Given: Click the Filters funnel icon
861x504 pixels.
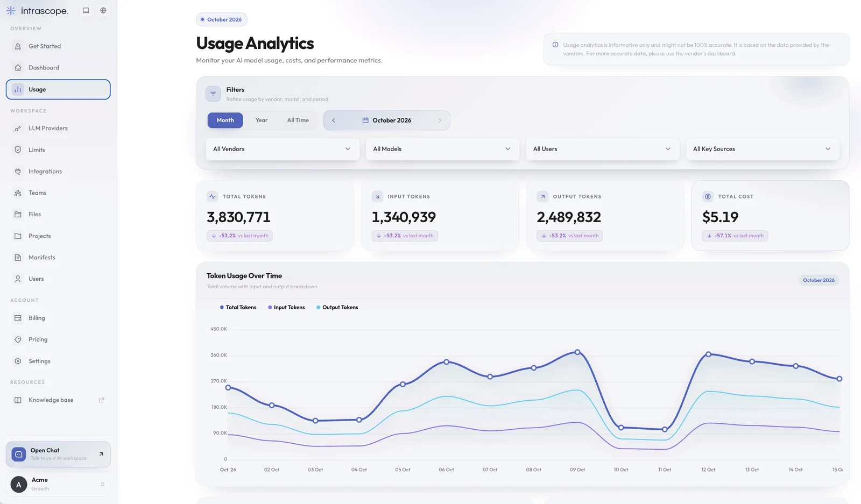Looking at the screenshot, I should click(213, 94).
